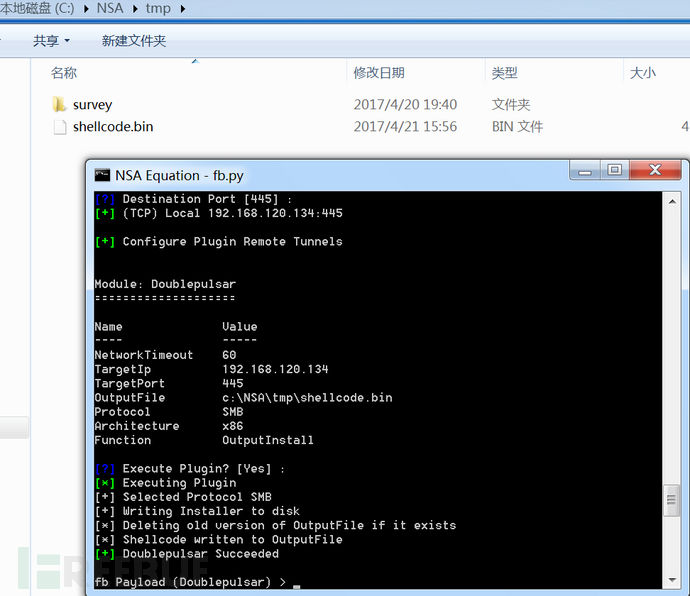
Task: Click the NSA breadcrumb in address bar
Action: coord(110,8)
